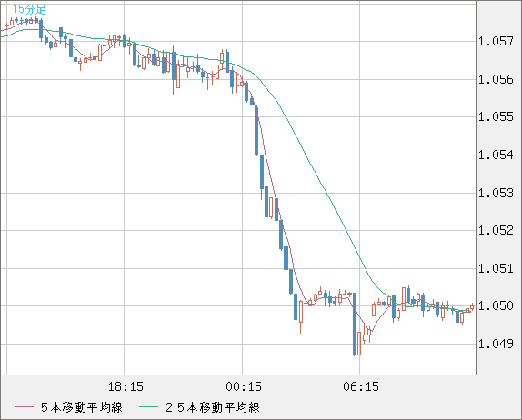Click the lowest red candle wick near 1.049
The width and height of the screenshot is (522, 420).
tap(359, 344)
